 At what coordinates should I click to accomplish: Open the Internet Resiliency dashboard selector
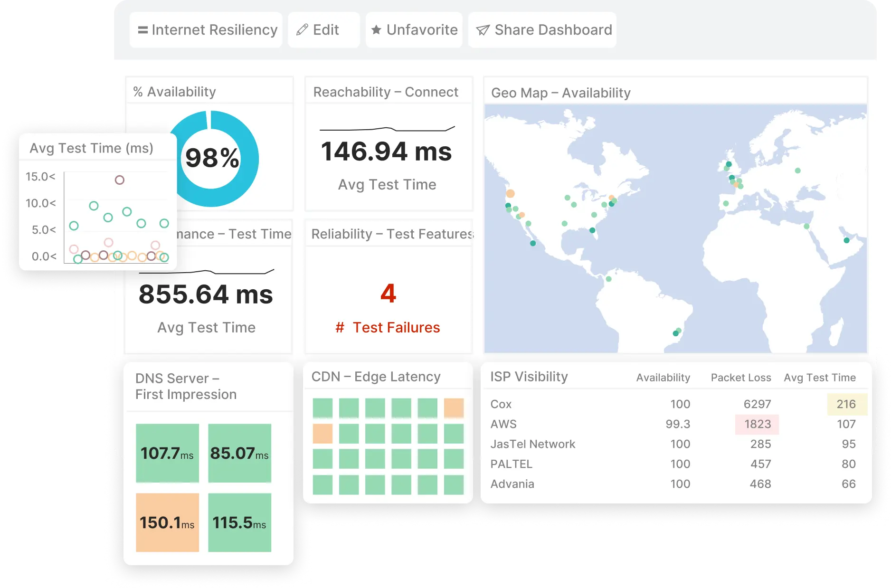coord(206,30)
